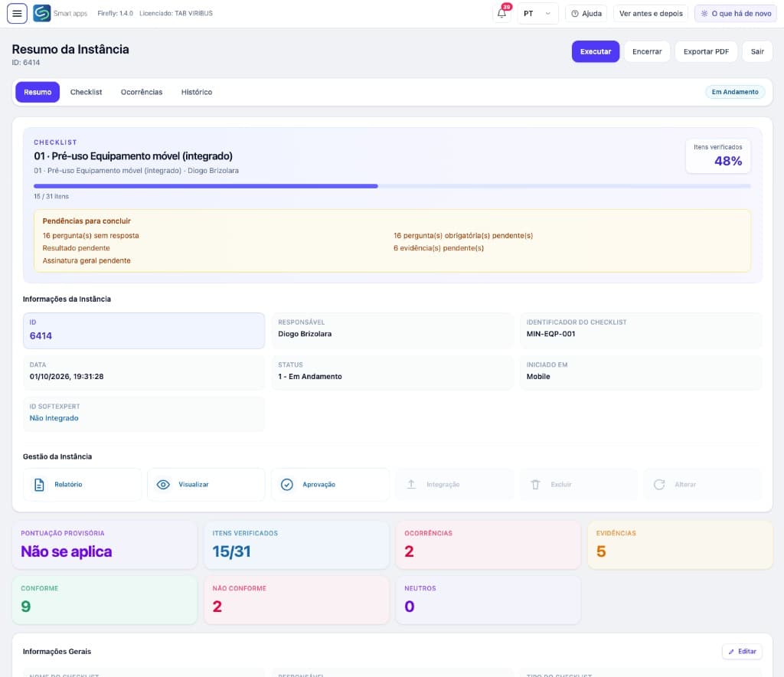Click the Conforme 9 card
This screenshot has width=784, height=677.
[104, 600]
